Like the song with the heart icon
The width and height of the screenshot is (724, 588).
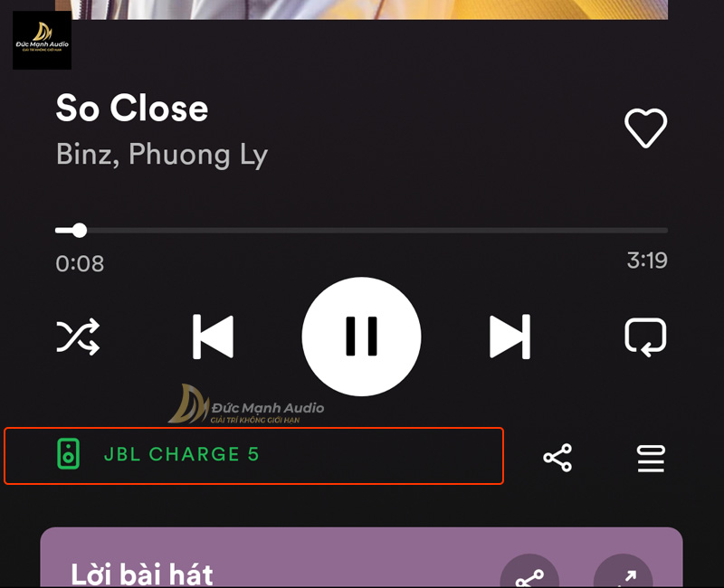(x=645, y=128)
